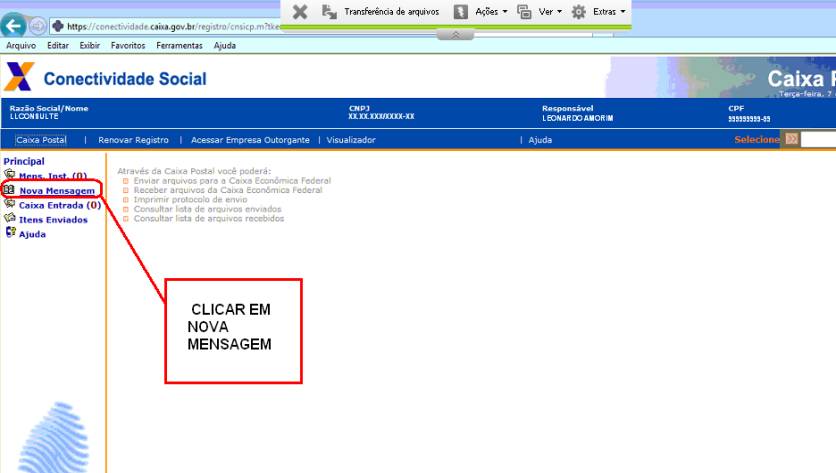Open the Visualizador link
This screenshot has width=836, height=473.
point(351,140)
